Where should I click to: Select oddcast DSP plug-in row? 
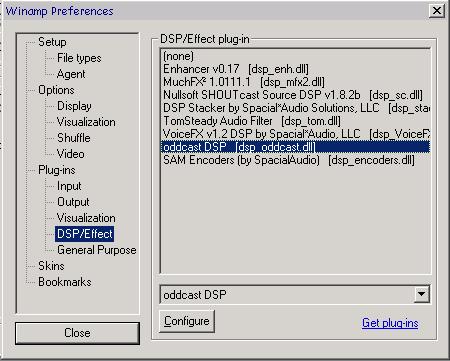pos(295,147)
